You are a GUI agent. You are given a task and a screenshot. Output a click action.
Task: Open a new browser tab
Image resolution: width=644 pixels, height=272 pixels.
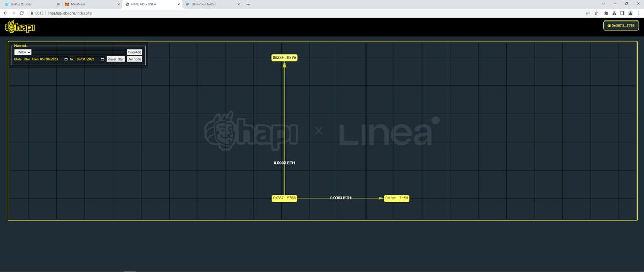click(248, 4)
